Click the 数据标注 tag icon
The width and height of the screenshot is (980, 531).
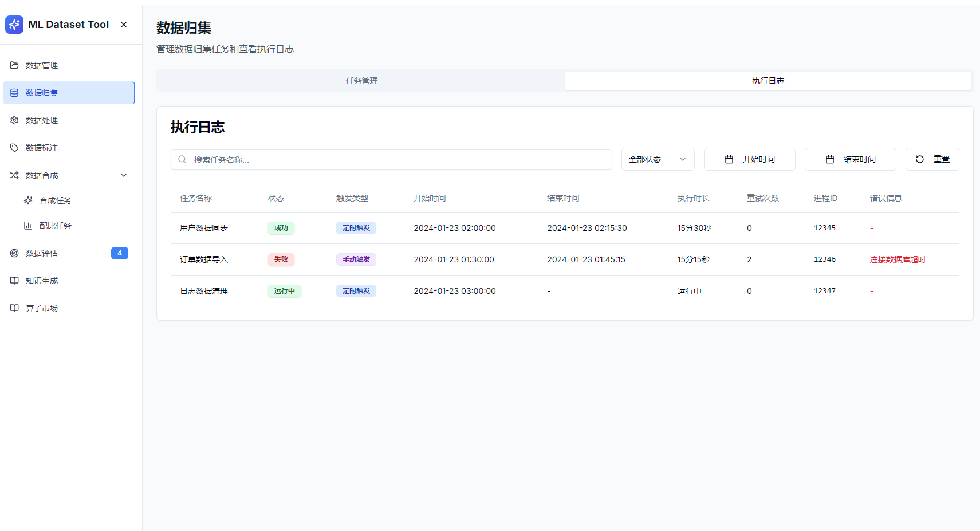tap(14, 148)
